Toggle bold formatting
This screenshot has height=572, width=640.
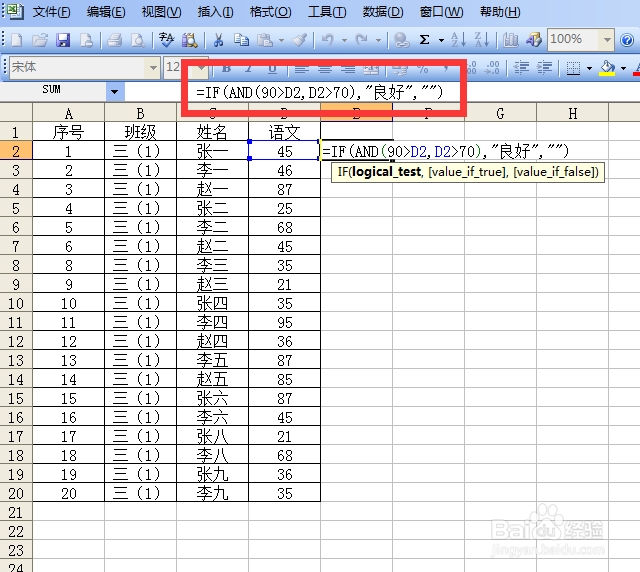[x=227, y=69]
